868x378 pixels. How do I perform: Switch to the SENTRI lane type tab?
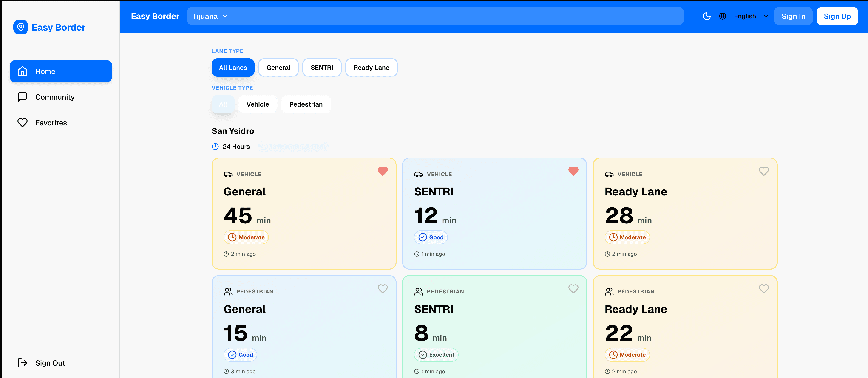point(321,67)
